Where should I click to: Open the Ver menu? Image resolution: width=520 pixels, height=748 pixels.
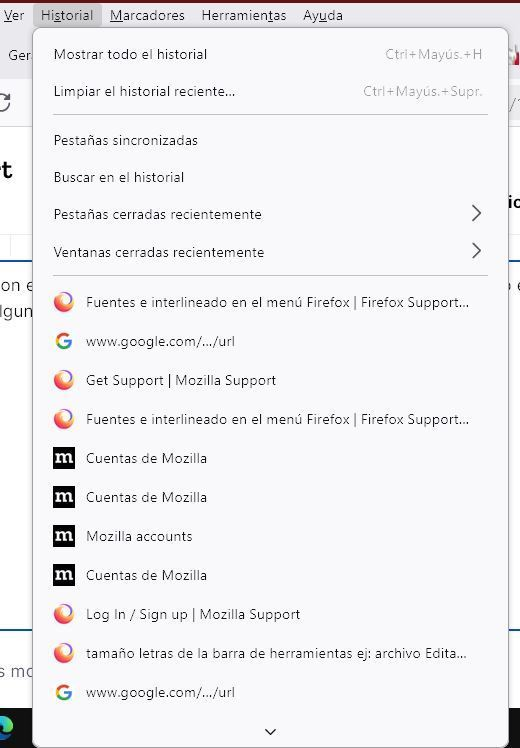pos(14,16)
